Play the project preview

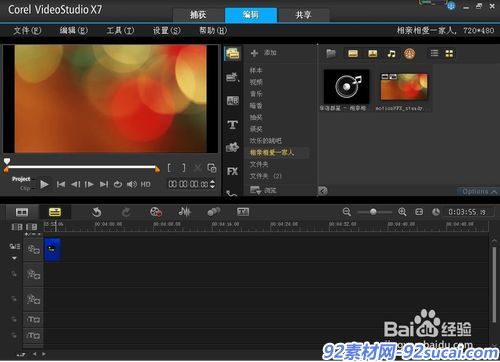pos(44,184)
